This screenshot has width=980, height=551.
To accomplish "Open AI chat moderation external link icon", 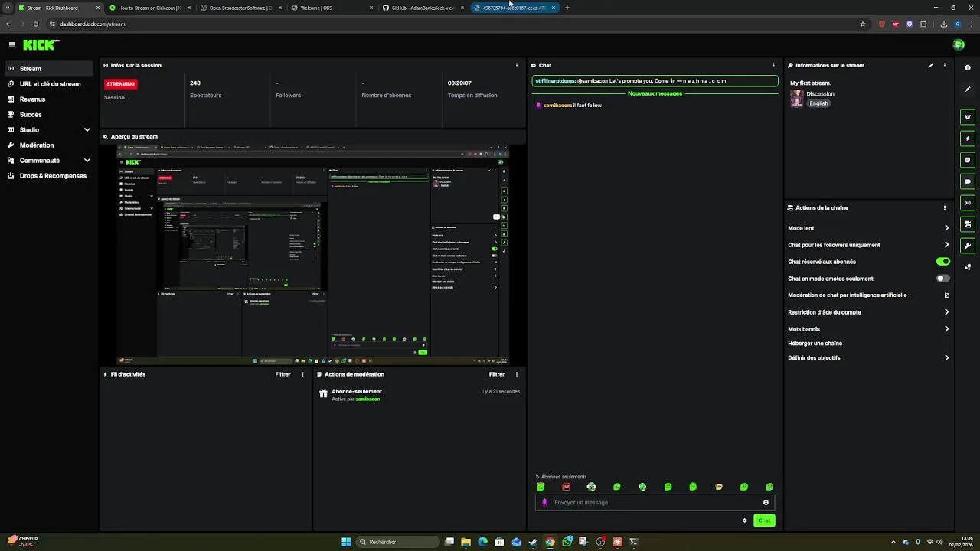I will [x=946, y=295].
